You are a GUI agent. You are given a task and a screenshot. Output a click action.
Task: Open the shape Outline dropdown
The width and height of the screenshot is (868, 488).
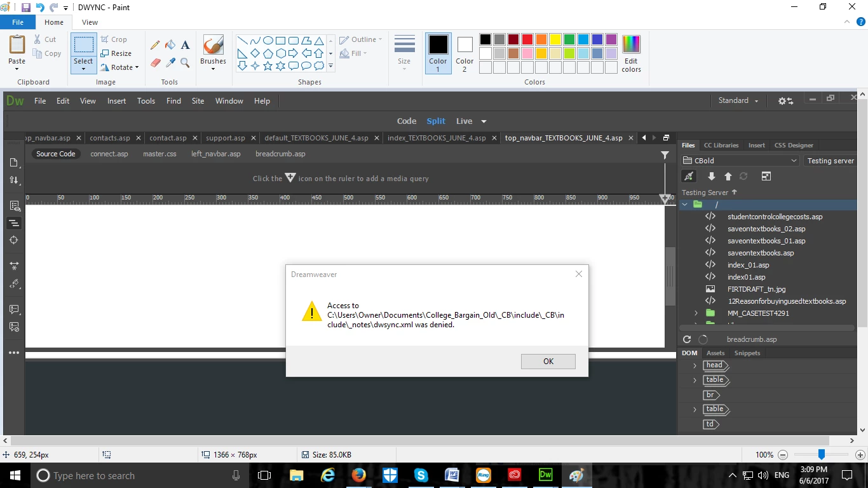point(361,39)
